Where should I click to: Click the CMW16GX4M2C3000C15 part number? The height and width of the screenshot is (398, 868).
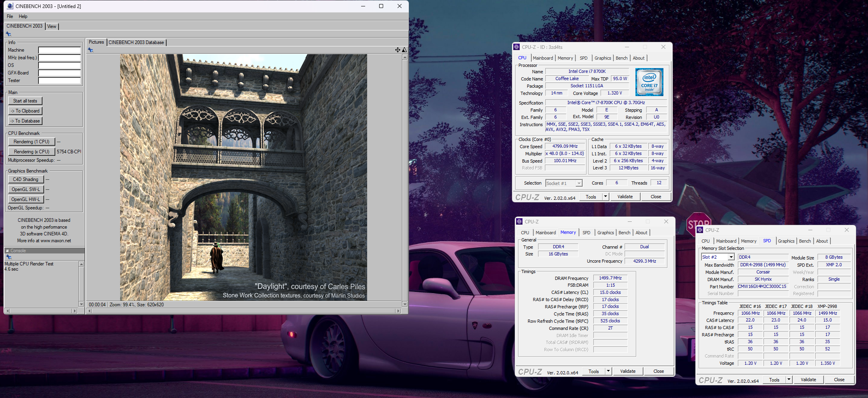[x=762, y=286]
